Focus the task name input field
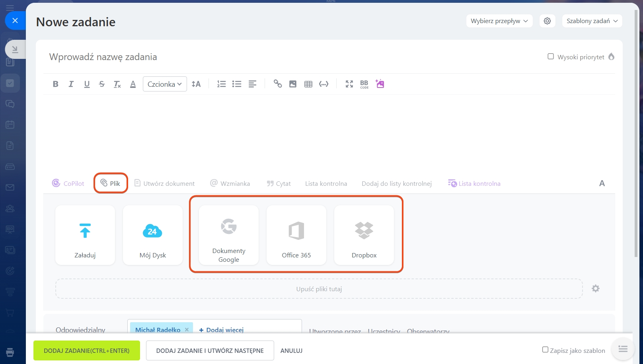This screenshot has width=643, height=364. [294, 57]
